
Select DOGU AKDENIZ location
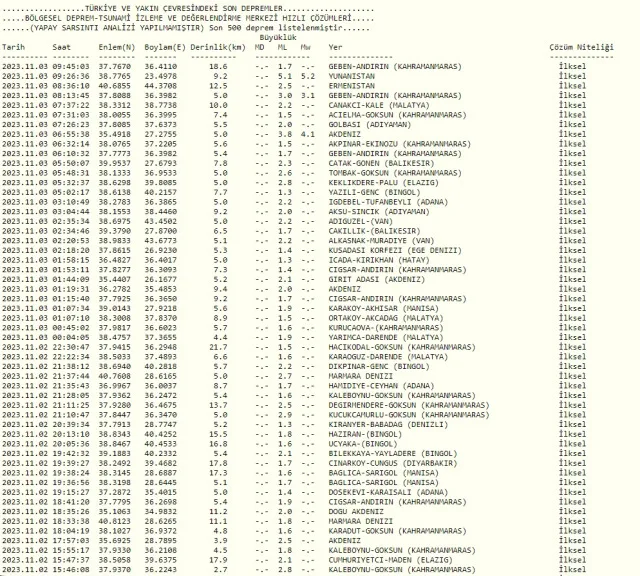point(356,512)
